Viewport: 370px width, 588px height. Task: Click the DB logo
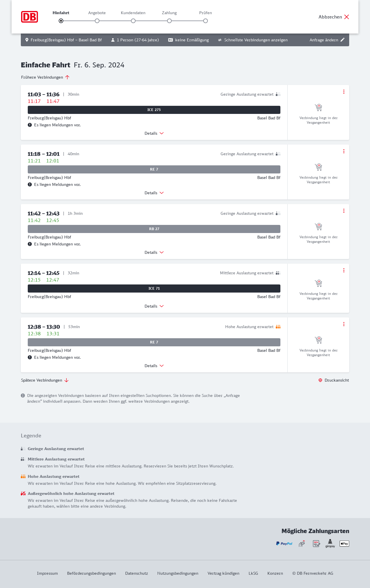pos(29,17)
